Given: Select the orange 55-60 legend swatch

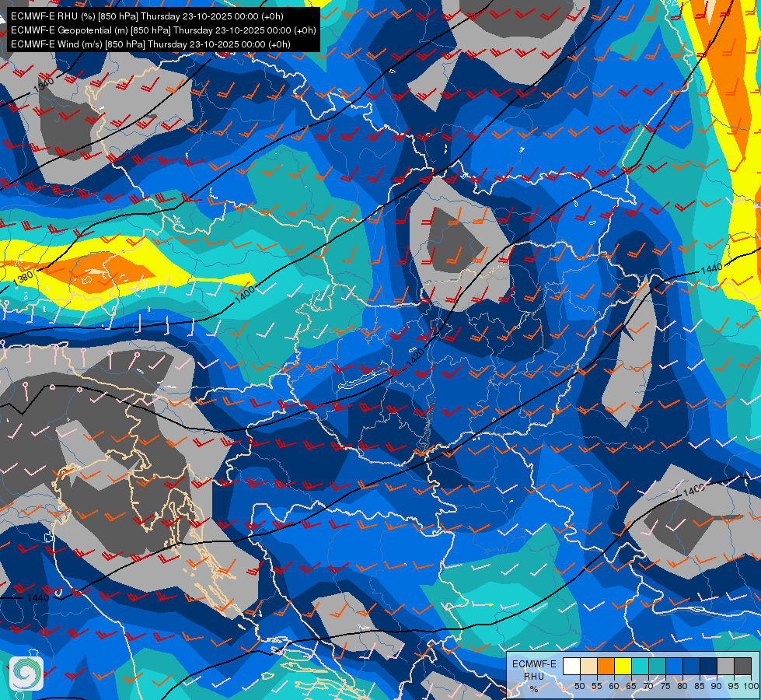Looking at the screenshot, I should [606, 666].
